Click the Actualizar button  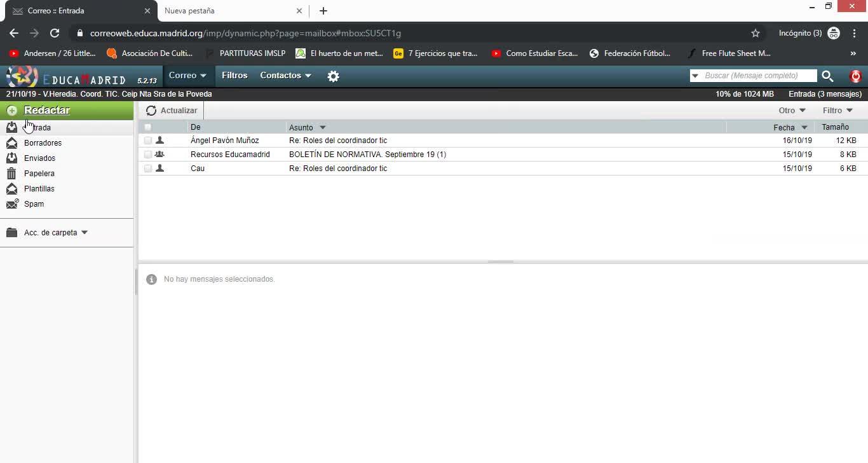(x=172, y=111)
